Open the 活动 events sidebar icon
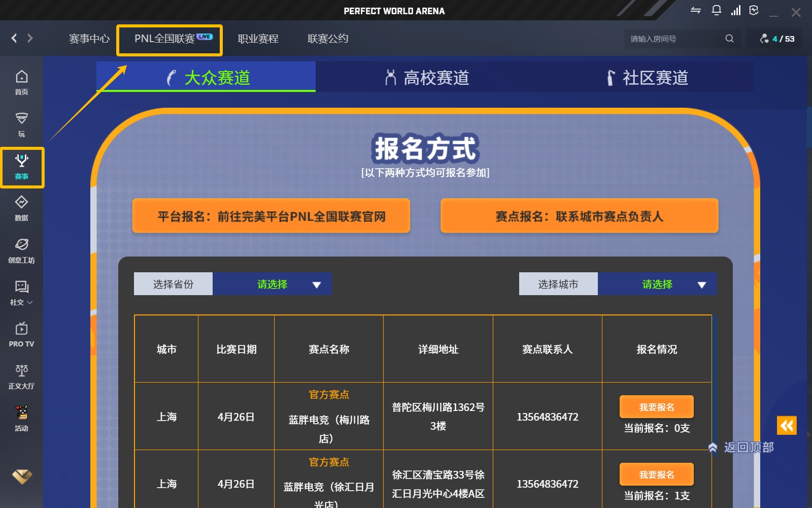812x508 pixels. [21, 419]
